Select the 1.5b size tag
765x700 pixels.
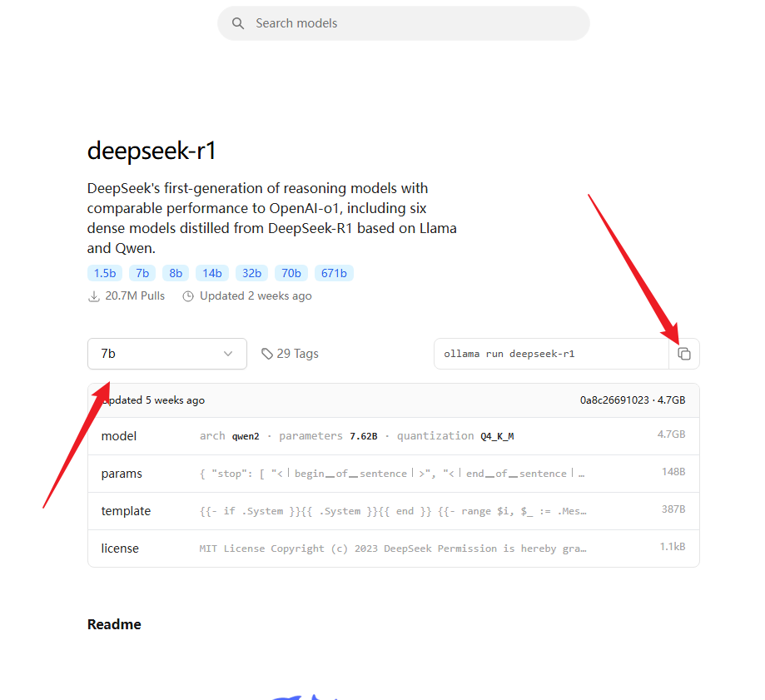[x=105, y=273]
